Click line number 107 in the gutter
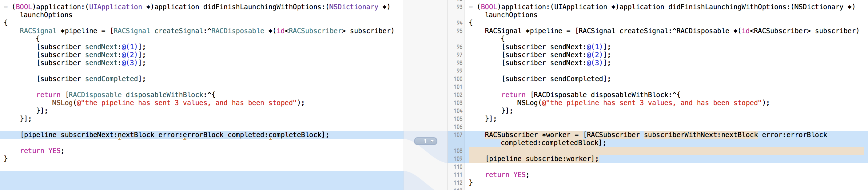 pyautogui.click(x=458, y=135)
